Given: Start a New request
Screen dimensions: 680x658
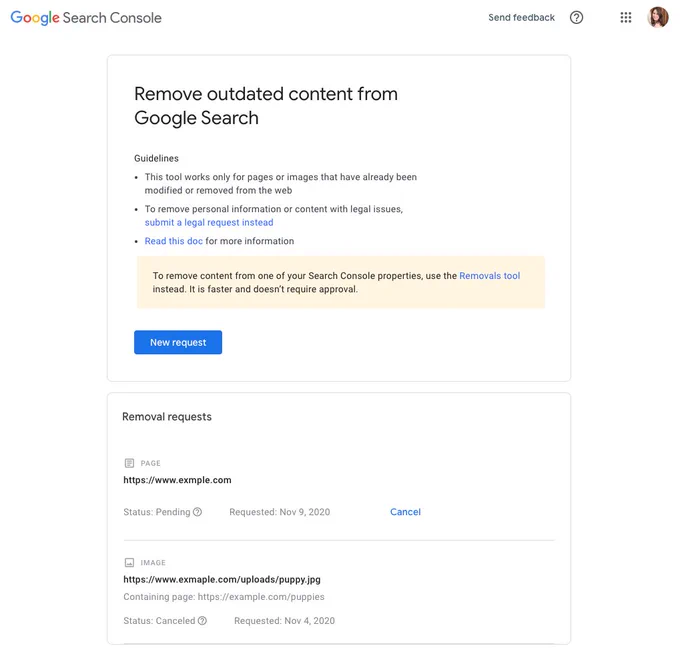Looking at the screenshot, I should click(x=178, y=342).
